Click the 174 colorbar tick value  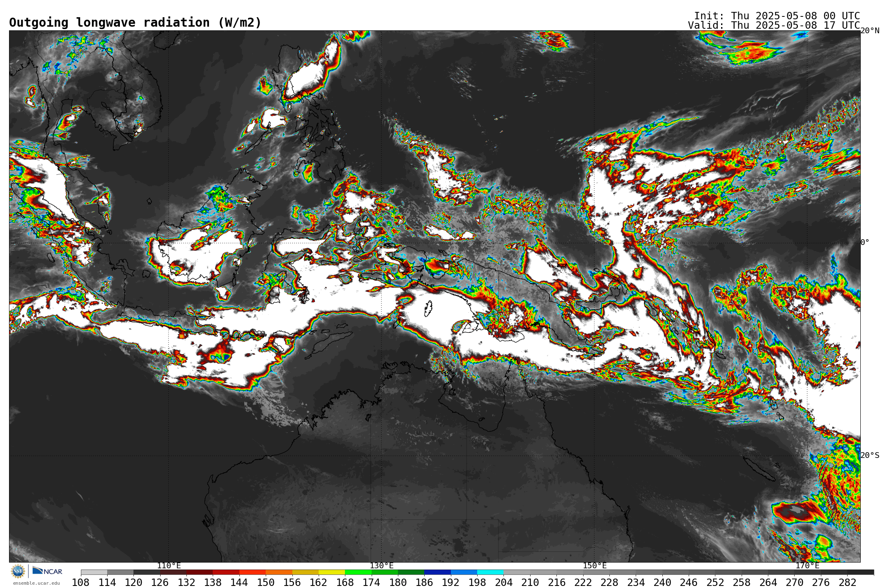(372, 583)
